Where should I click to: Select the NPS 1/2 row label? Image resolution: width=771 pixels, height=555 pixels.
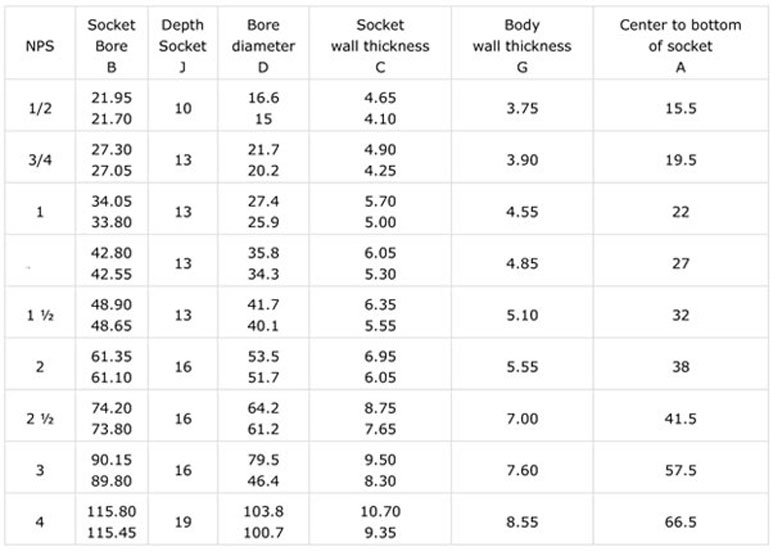tap(40, 108)
